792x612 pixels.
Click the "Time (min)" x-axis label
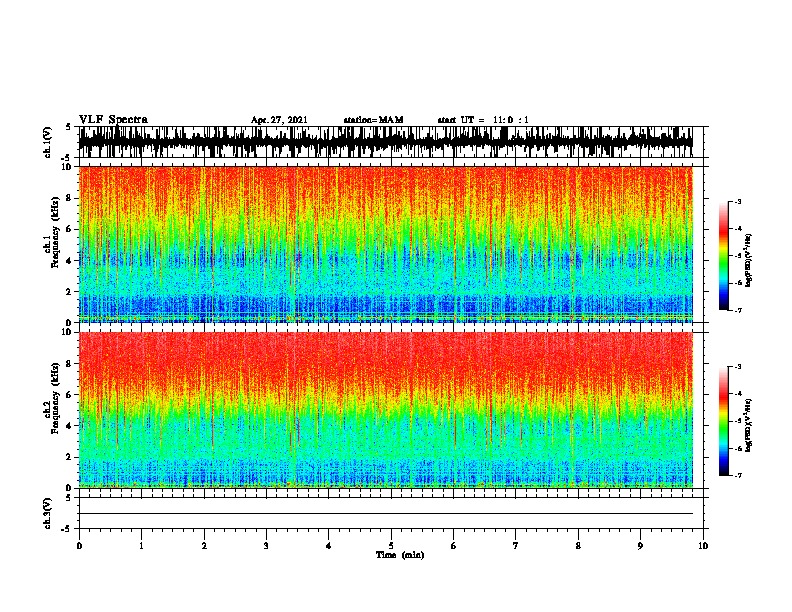[400, 555]
